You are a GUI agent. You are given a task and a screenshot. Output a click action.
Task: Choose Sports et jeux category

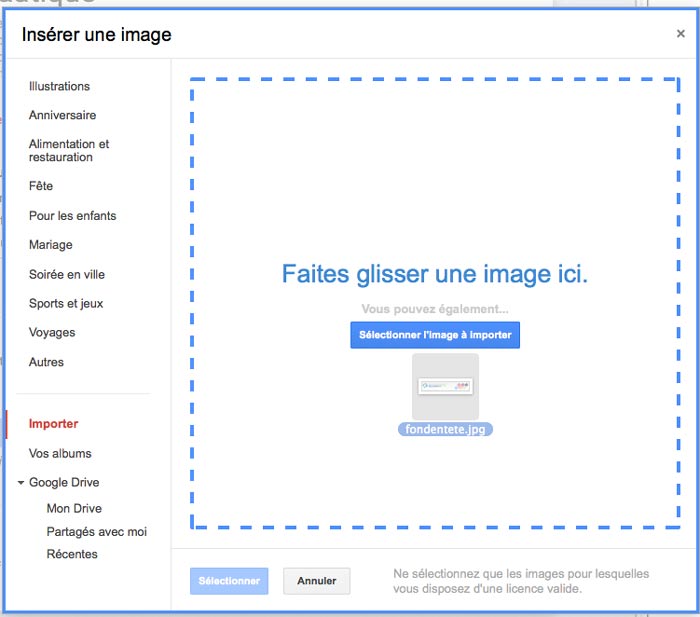click(66, 304)
